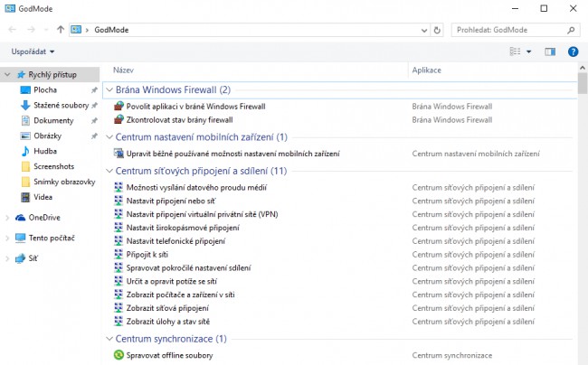The height and width of the screenshot is (365, 588).
Task: Click the Síť network icon in the sidebar
Action: click(20, 258)
